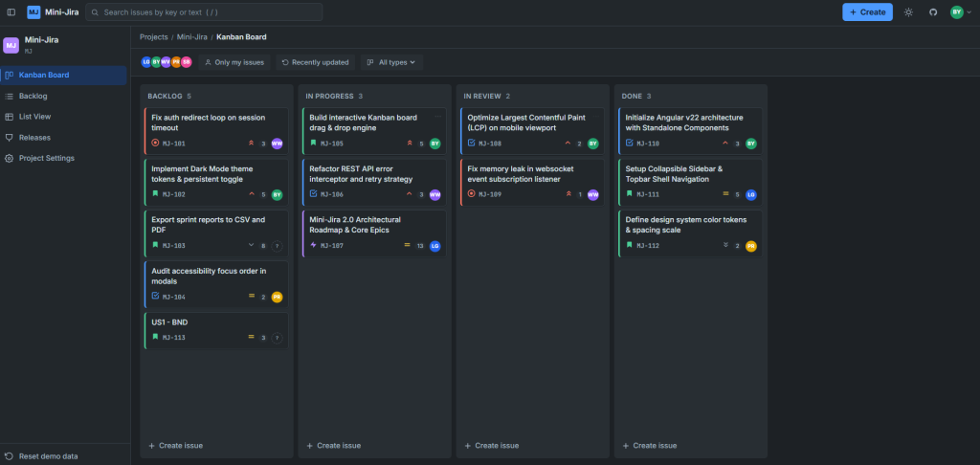980x465 pixels.
Task: Click the blue Create button
Action: tap(867, 11)
